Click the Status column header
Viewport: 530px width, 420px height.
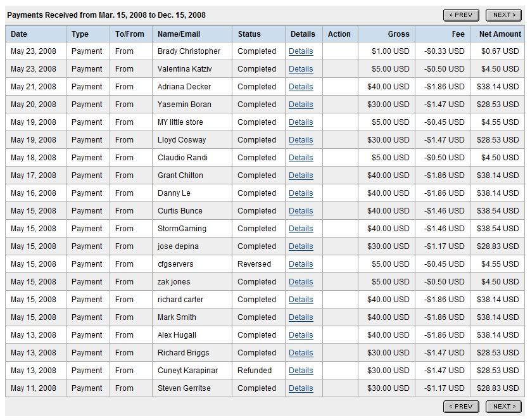pos(249,34)
